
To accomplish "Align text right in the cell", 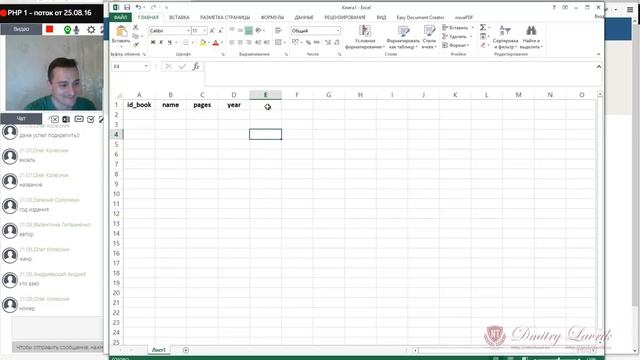I will pyautogui.click(x=249, y=42).
